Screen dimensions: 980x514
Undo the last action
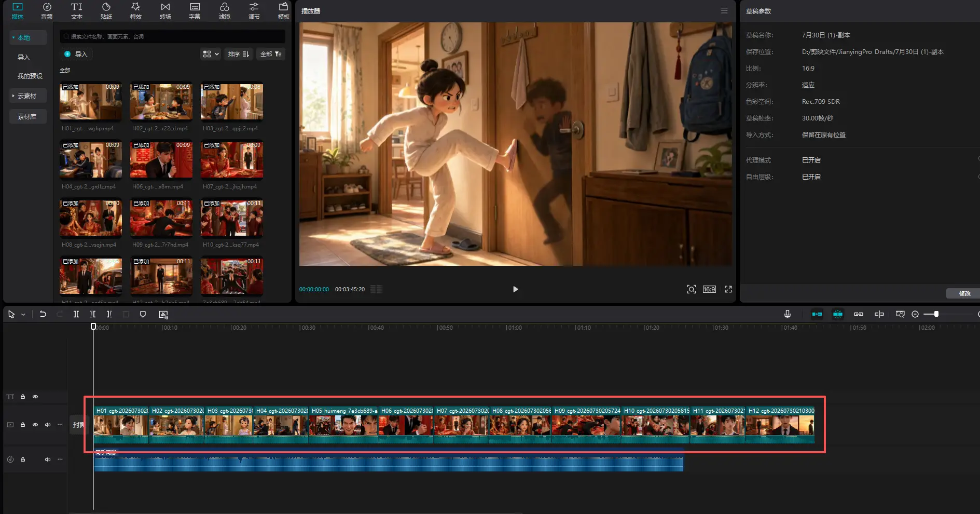coord(43,314)
